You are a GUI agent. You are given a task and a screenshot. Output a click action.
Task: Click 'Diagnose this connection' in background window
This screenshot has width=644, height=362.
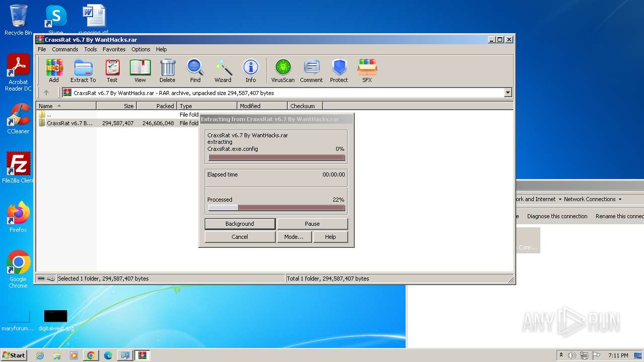pyautogui.click(x=557, y=216)
